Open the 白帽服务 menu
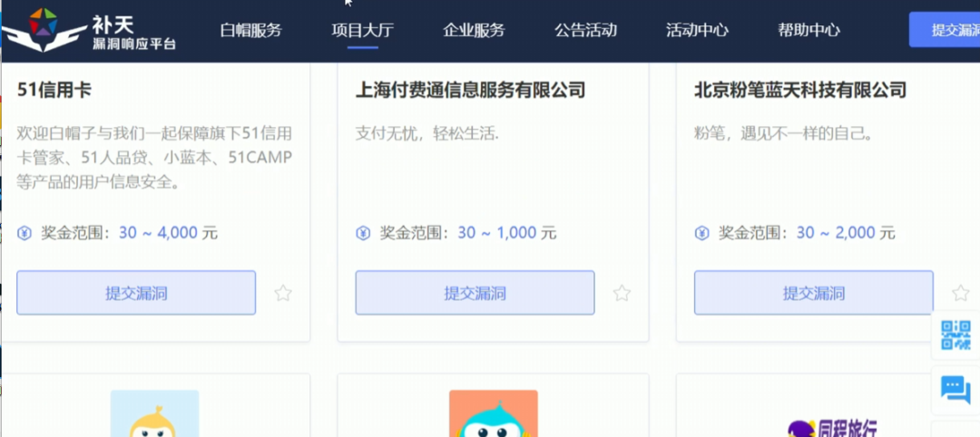This screenshot has height=437, width=980. pyautogui.click(x=250, y=30)
